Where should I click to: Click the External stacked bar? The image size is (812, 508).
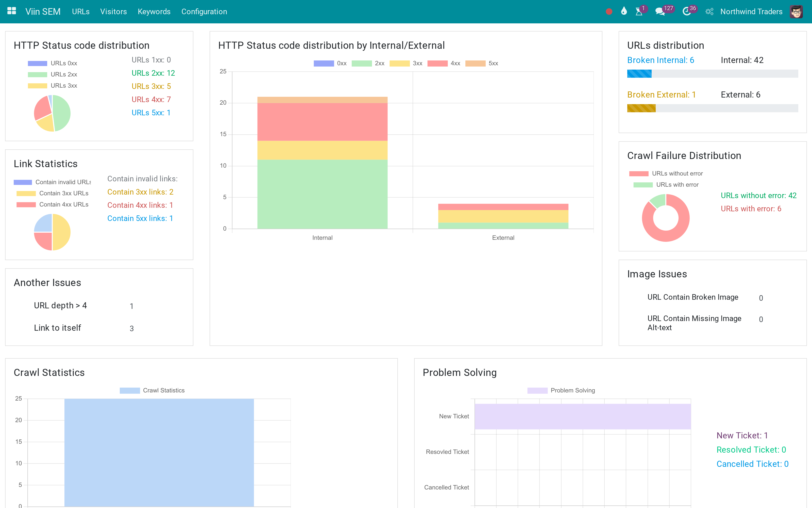(503, 216)
